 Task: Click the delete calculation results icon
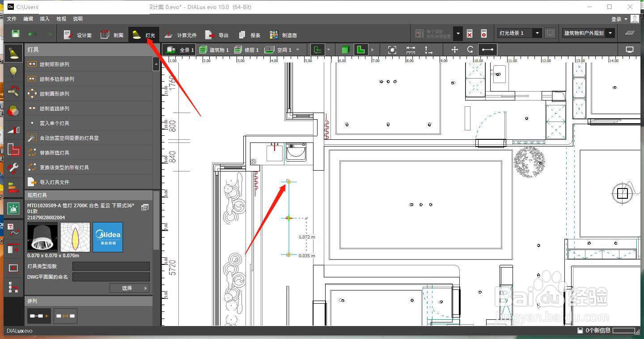[470, 33]
